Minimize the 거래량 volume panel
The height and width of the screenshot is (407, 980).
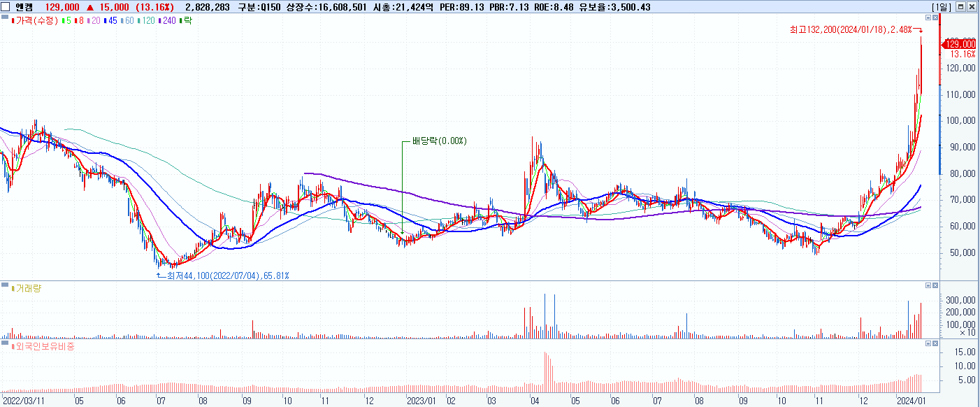(928, 286)
